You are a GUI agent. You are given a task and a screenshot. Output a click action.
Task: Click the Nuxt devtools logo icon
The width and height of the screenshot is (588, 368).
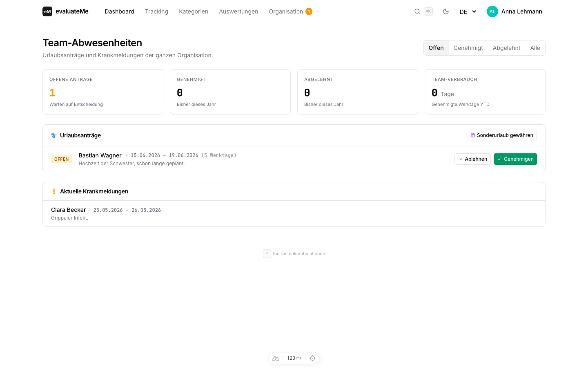[276, 358]
